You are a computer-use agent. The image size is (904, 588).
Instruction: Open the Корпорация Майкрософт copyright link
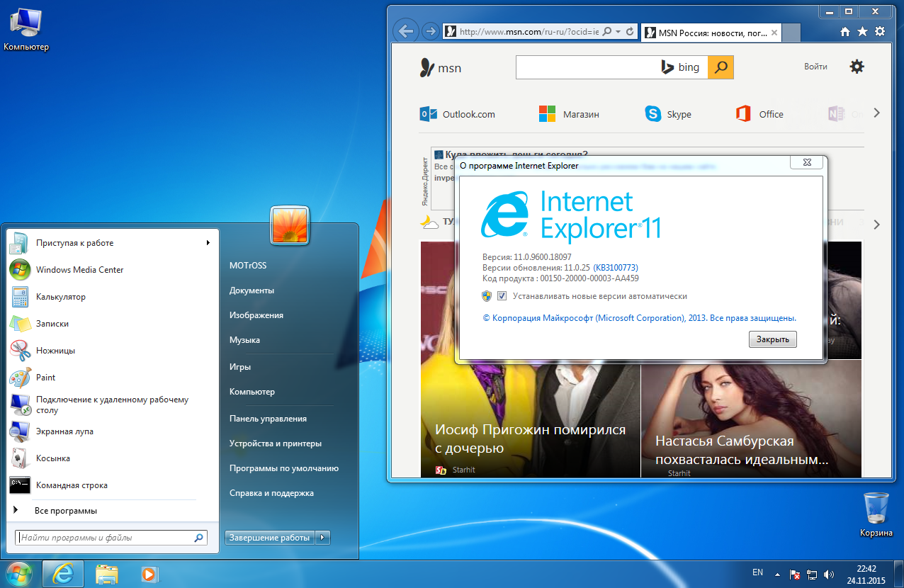(639, 318)
